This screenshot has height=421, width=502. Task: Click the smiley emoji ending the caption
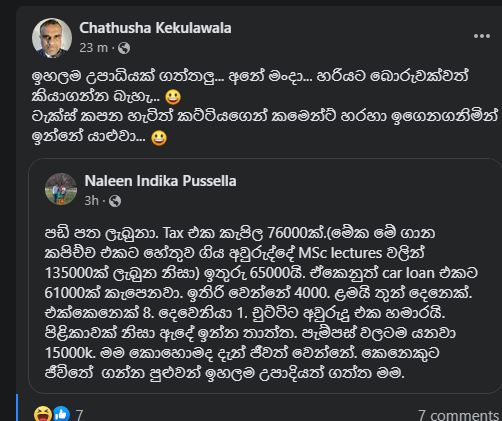[159, 138]
